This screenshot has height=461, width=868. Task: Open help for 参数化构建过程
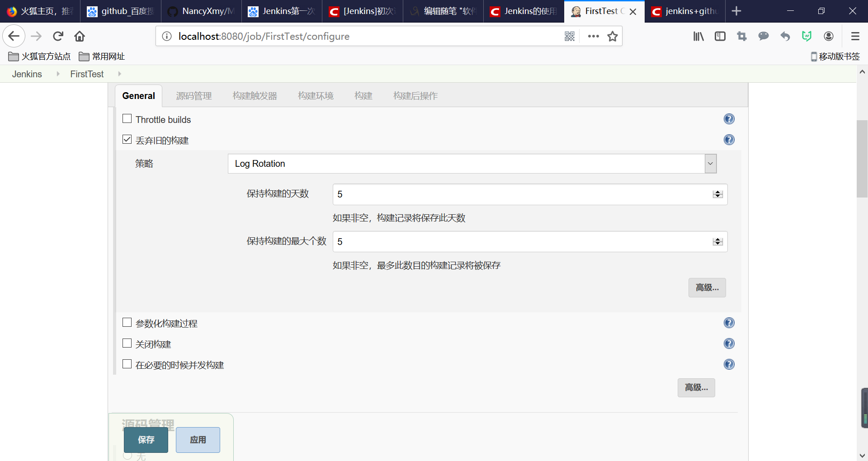[729, 323]
